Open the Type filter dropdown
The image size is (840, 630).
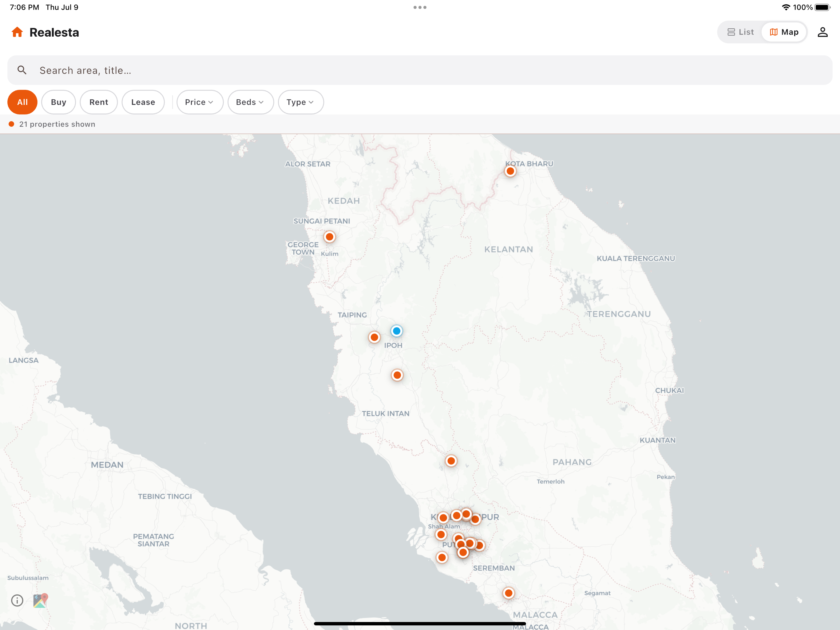click(301, 102)
